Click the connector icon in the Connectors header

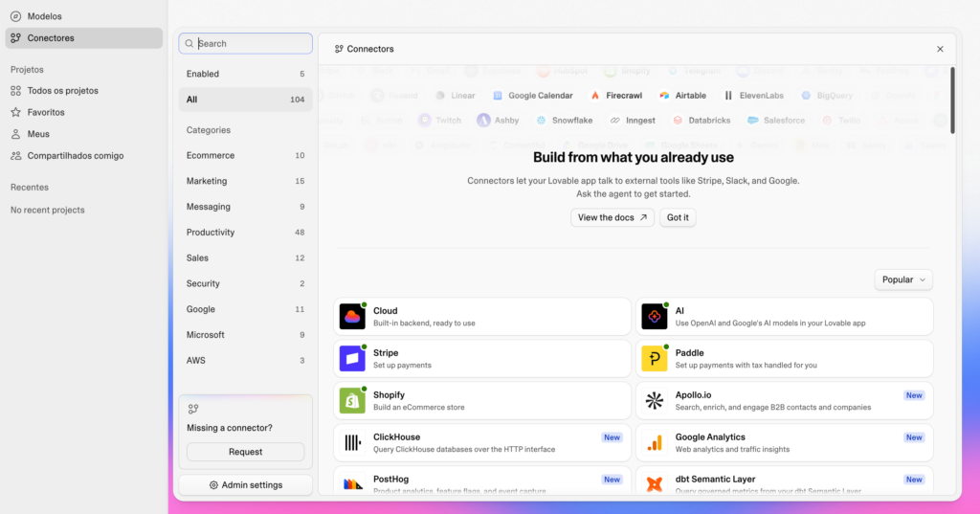339,49
